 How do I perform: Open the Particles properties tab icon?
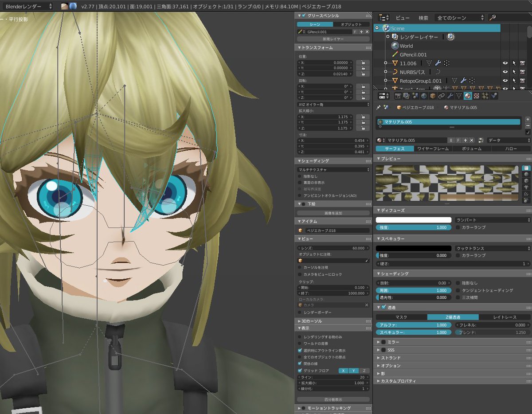485,96
